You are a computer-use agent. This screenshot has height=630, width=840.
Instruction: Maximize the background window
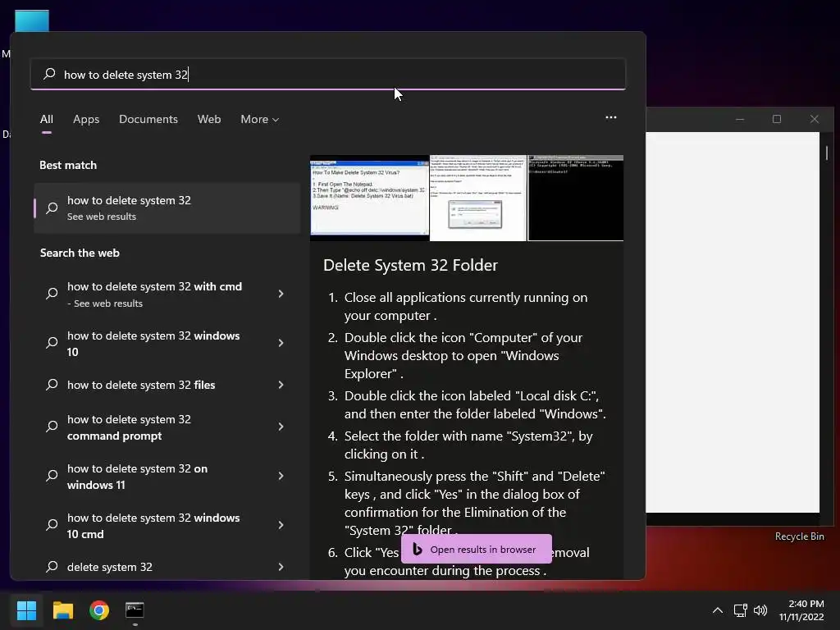[777, 119]
